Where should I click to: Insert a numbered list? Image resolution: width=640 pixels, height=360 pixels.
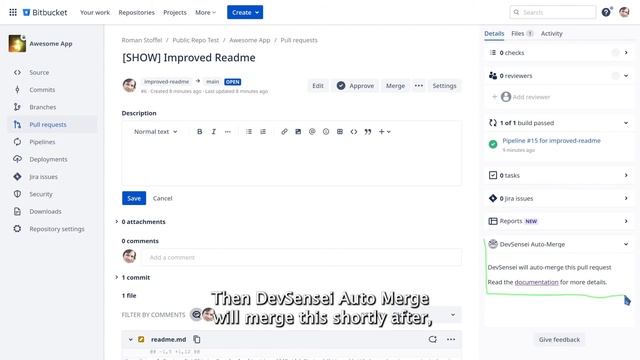pyautogui.click(x=263, y=131)
